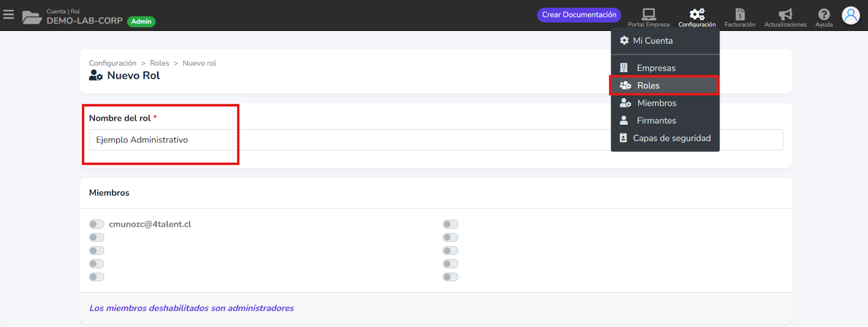Click the green Admin badge
This screenshot has width=868, height=327.
click(x=141, y=22)
